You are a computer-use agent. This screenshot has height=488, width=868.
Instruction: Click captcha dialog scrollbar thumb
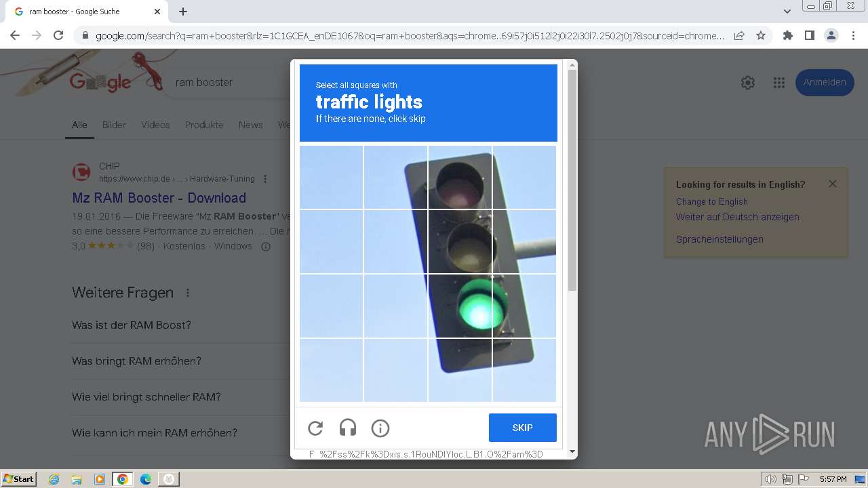tap(572, 180)
